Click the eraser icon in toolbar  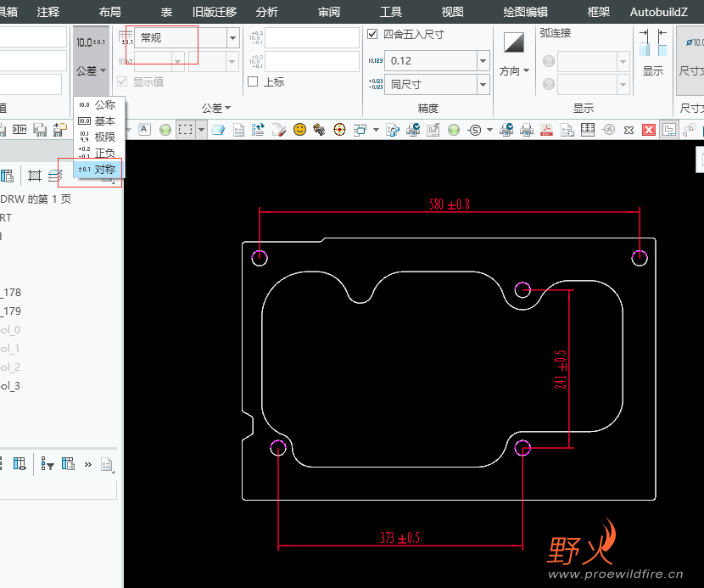coord(218,130)
